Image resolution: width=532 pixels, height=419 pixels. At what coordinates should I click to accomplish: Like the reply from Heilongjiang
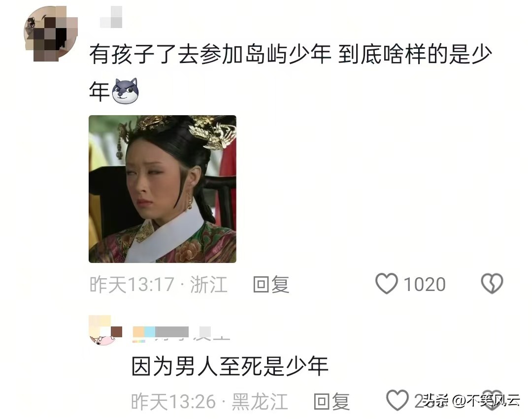[x=398, y=400]
